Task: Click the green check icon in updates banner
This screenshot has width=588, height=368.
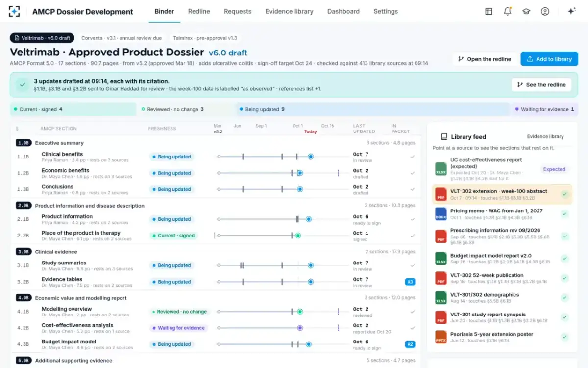Action: point(22,85)
